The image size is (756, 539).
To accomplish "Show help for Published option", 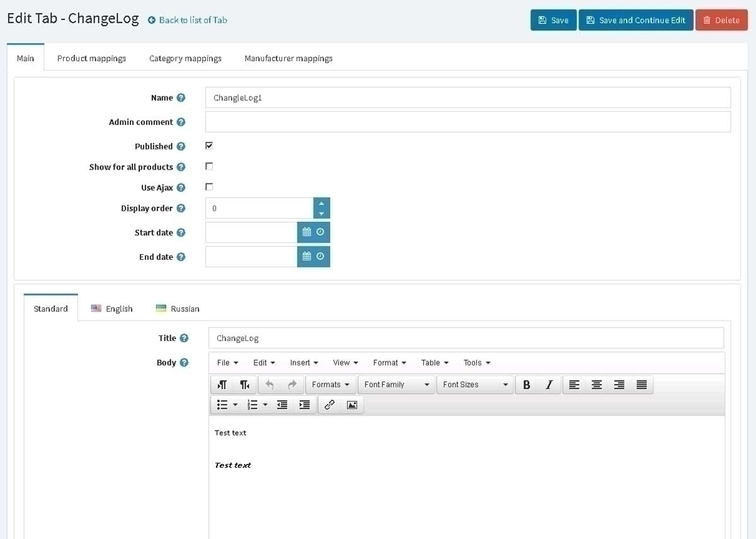I will click(x=181, y=146).
